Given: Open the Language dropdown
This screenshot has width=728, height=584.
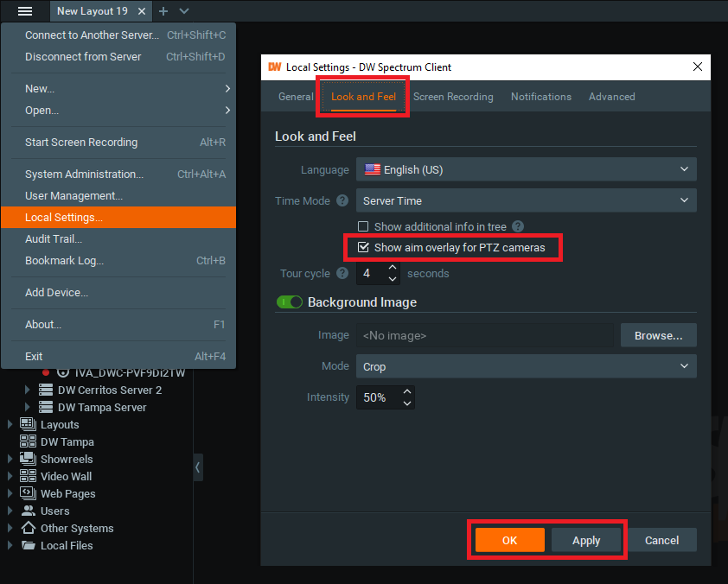Looking at the screenshot, I should (x=526, y=169).
